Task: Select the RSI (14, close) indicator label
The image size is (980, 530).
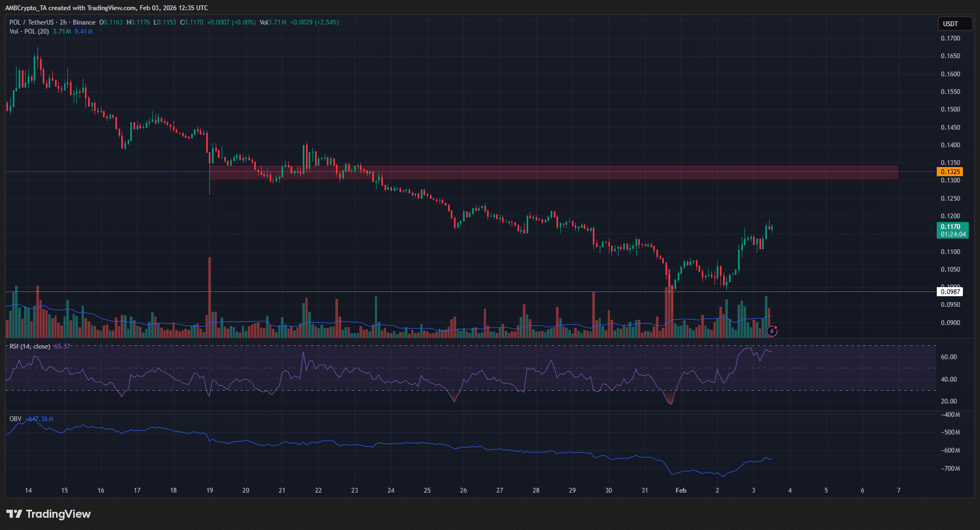Action: 30,346
